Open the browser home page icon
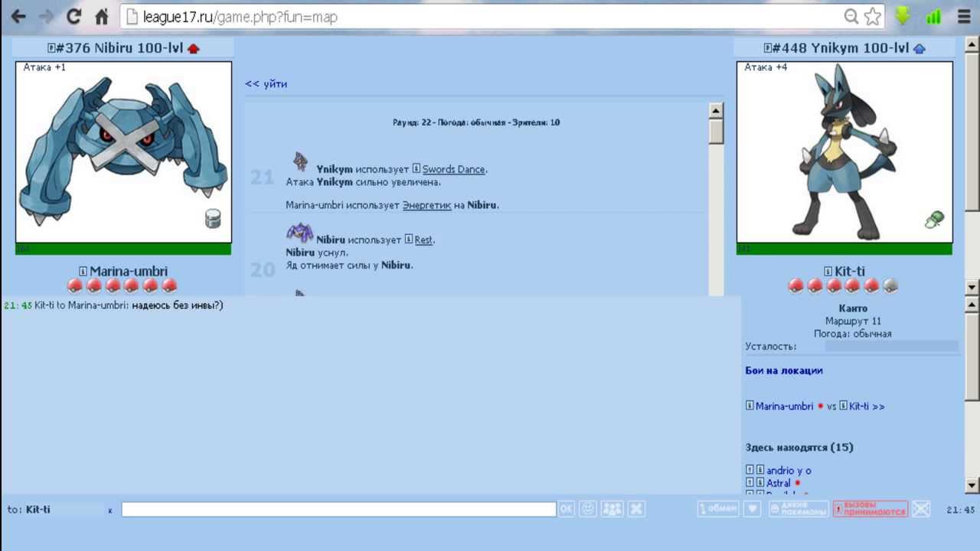 (x=101, y=16)
